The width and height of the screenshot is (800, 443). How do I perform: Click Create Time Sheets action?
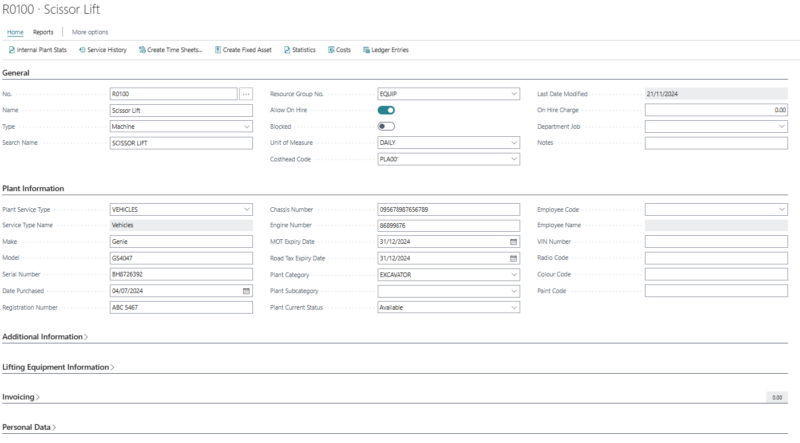pyautogui.click(x=171, y=49)
